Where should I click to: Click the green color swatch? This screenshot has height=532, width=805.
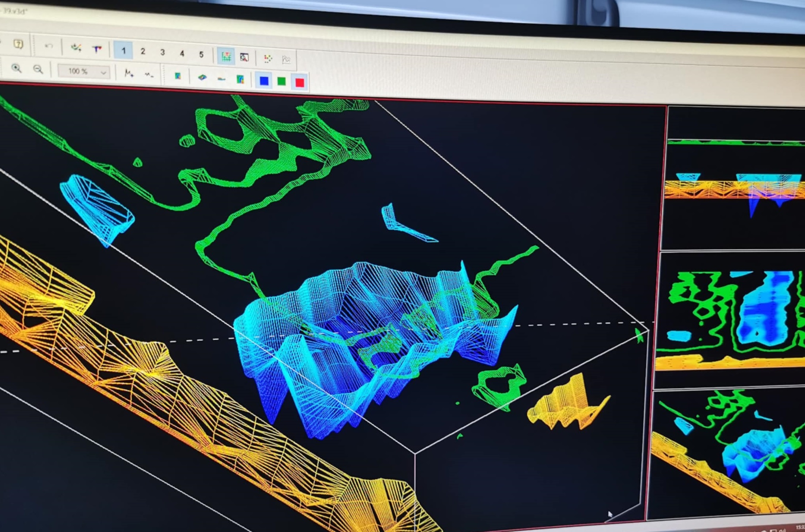[281, 82]
